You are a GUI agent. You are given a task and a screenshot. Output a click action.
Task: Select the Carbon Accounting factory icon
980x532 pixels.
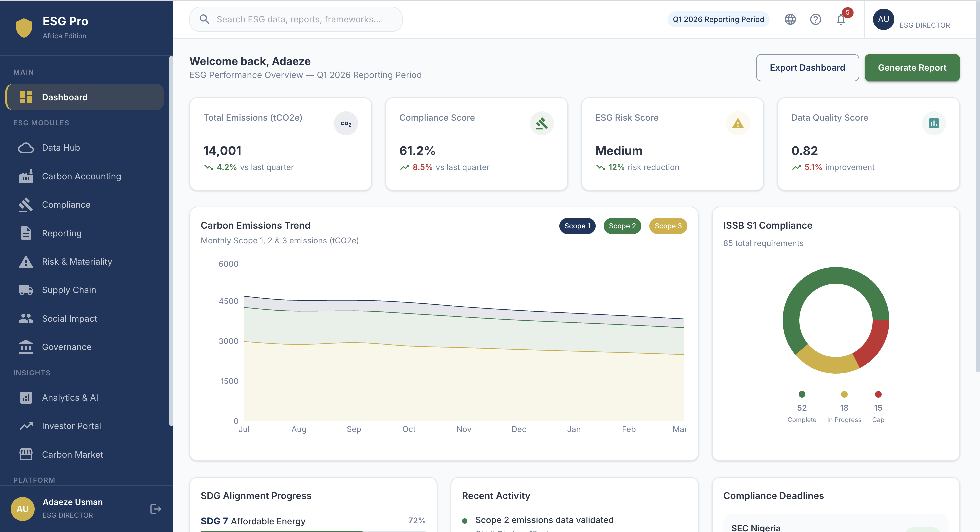26,176
